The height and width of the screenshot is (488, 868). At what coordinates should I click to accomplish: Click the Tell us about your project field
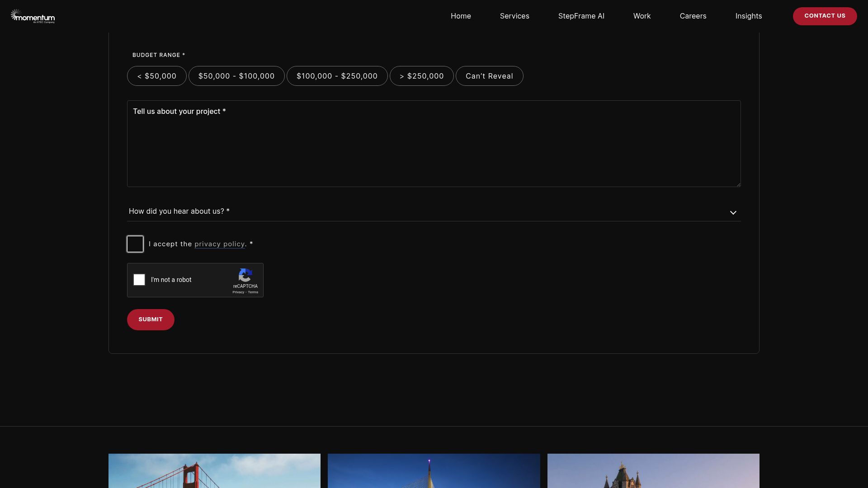point(433,144)
